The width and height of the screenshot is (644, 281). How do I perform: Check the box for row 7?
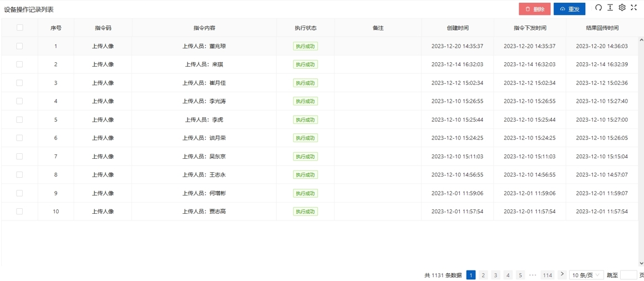coord(20,157)
